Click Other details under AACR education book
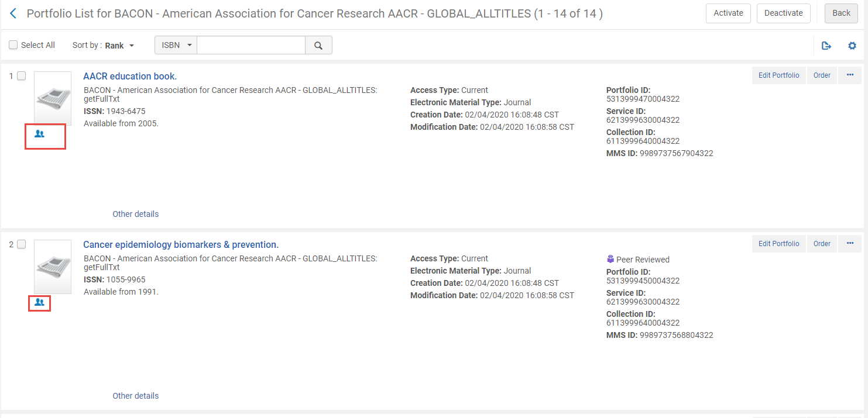The width and height of the screenshot is (868, 418). coord(135,214)
